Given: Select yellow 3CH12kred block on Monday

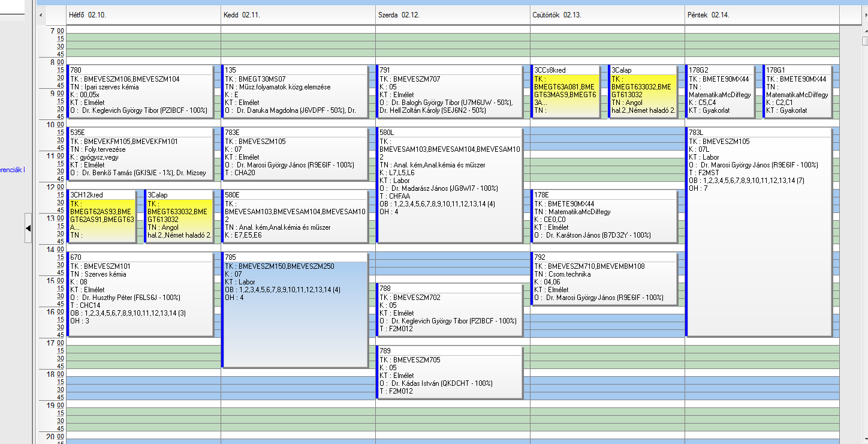Looking at the screenshot, I should (101, 216).
